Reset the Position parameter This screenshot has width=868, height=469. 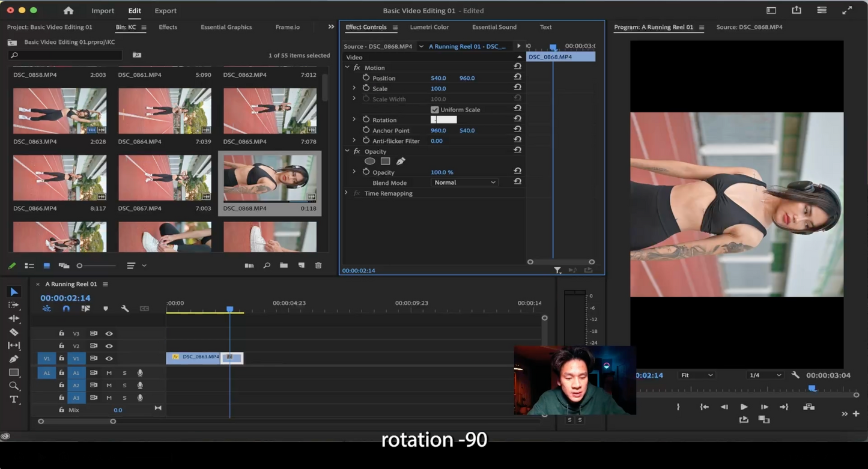517,77
